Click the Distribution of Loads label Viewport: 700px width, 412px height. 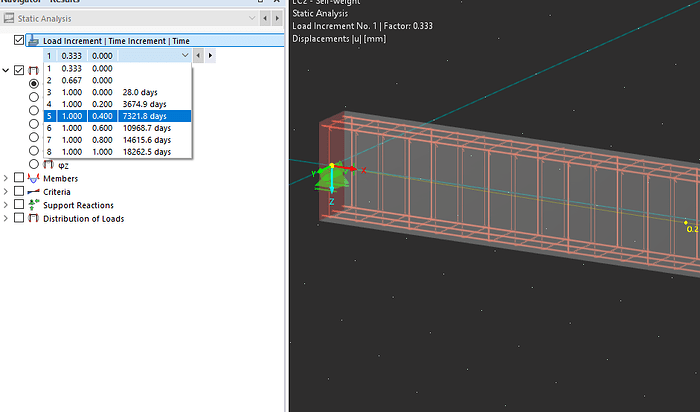[83, 219]
